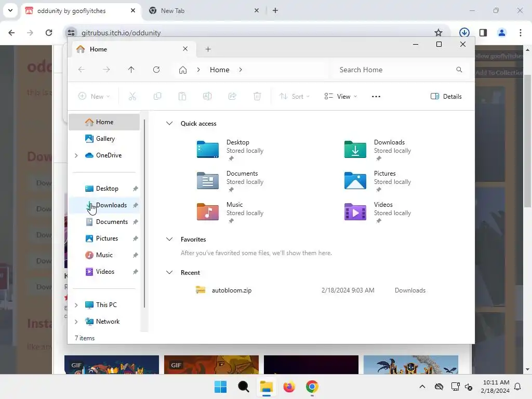Collapse the Quick access section
Image resolution: width=532 pixels, height=399 pixels.
click(x=169, y=124)
